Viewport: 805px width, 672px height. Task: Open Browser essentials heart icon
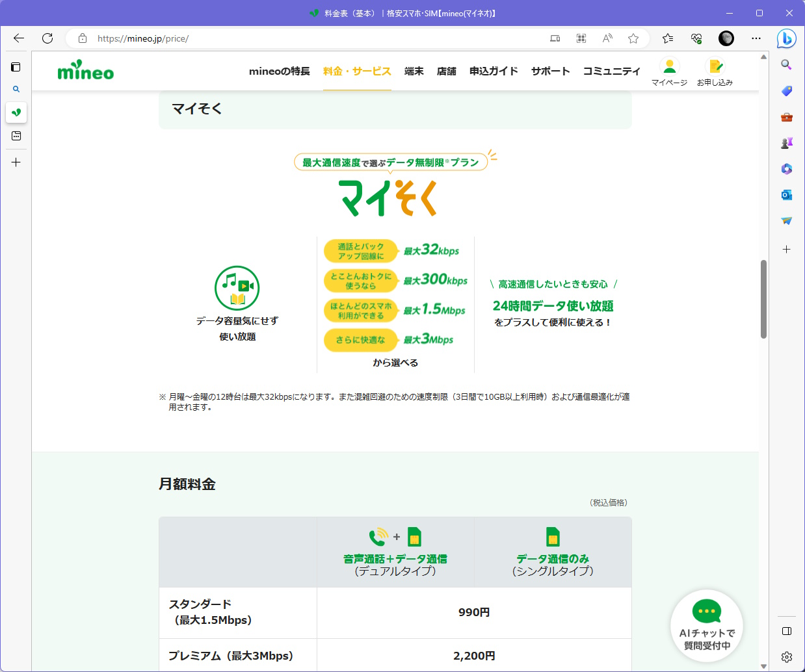click(x=696, y=38)
